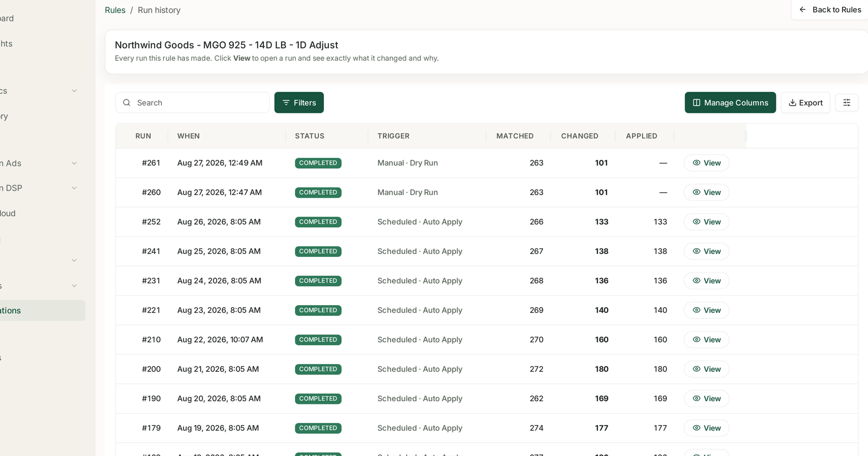This screenshot has height=456, width=868.
Task: Click the Rules breadcrumb link
Action: (x=115, y=10)
